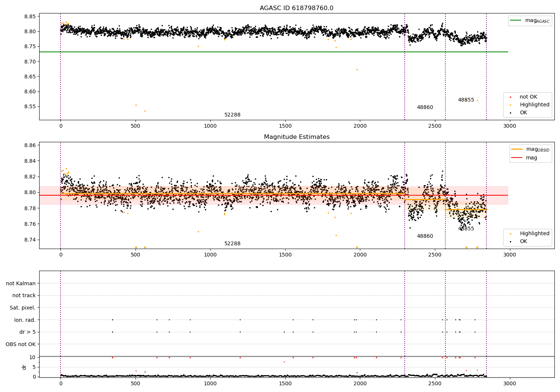Click the "Magnitude Estimates" subplot title
The height and width of the screenshot is (392, 560).
[296, 137]
